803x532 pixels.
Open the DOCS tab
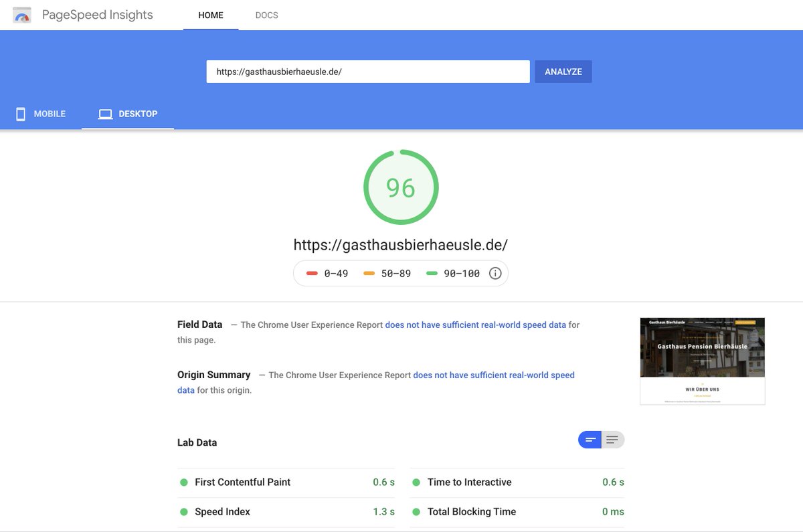pos(266,15)
